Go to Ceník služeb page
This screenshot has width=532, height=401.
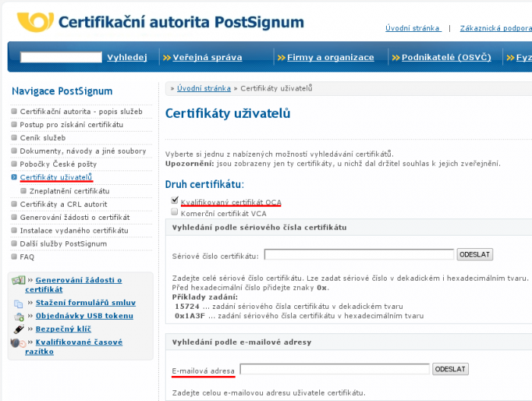[43, 138]
